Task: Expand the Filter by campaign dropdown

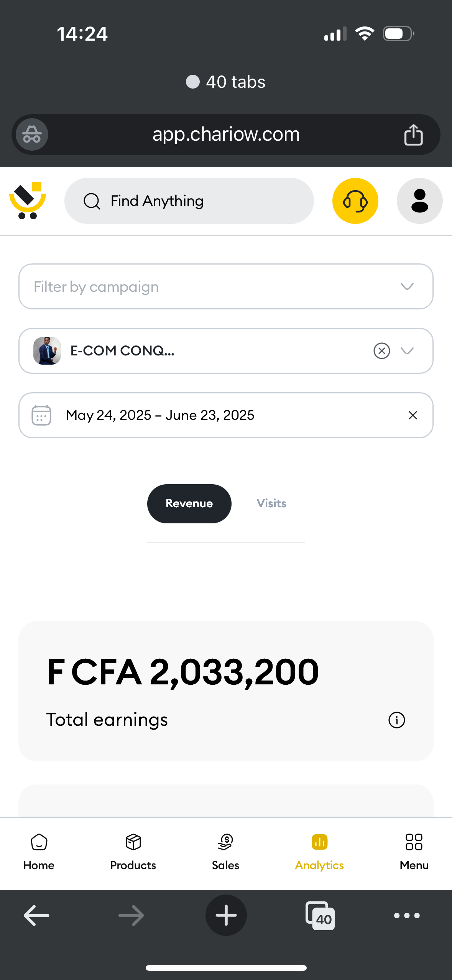Action: [x=226, y=286]
